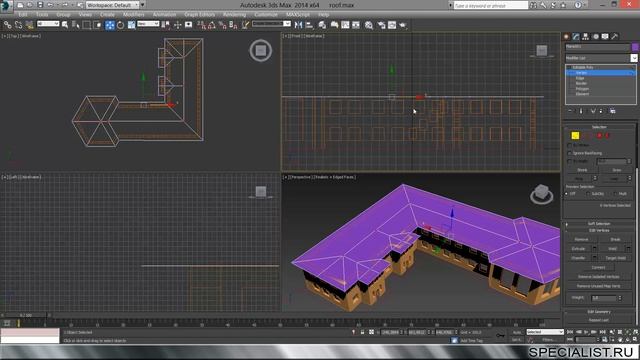
Task: Click the Perspective viewport ViewCube
Action: (x=542, y=193)
